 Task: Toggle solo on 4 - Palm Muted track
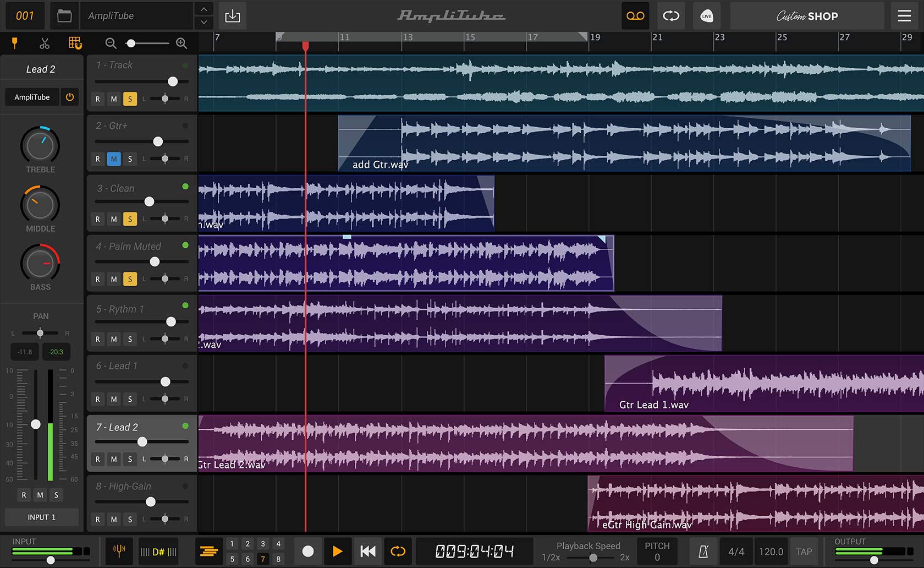click(130, 279)
